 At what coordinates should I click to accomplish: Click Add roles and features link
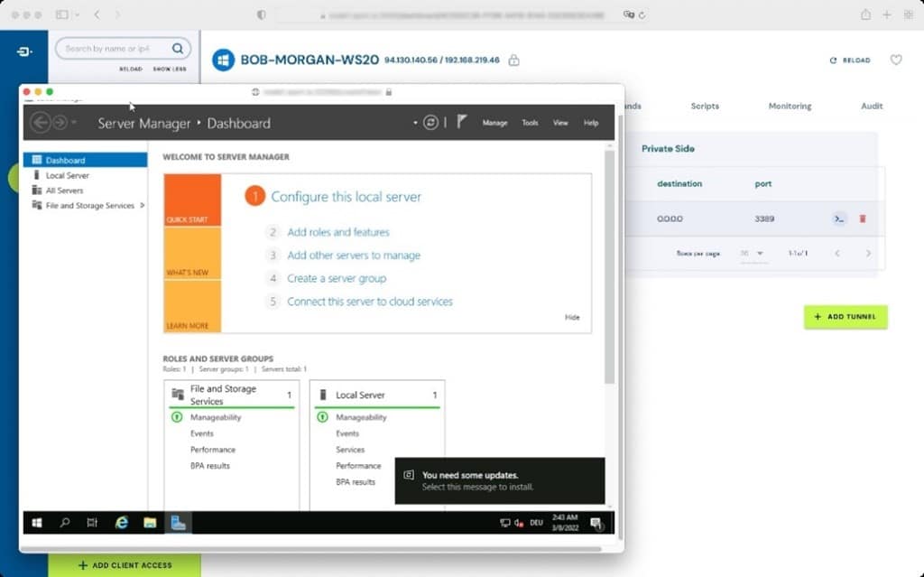[x=338, y=232]
